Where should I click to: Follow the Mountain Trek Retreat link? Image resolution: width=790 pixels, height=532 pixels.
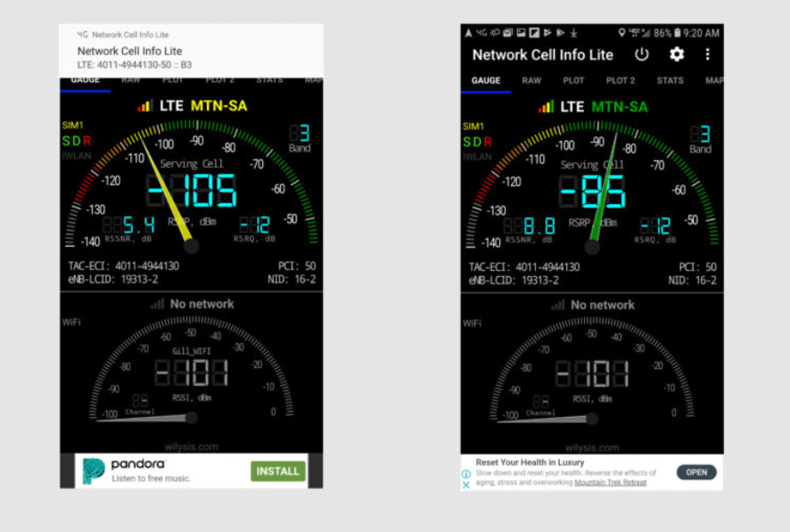click(611, 482)
